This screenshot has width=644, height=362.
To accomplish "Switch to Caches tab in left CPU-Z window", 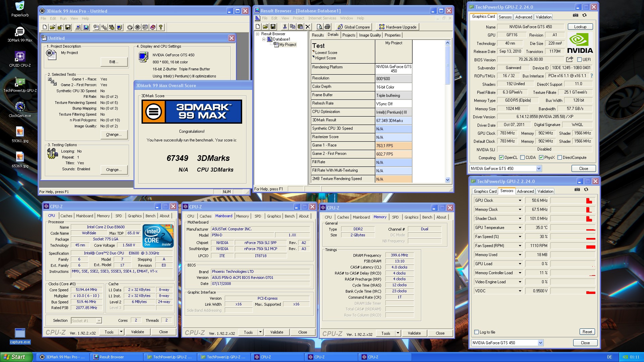I will pos(66,216).
